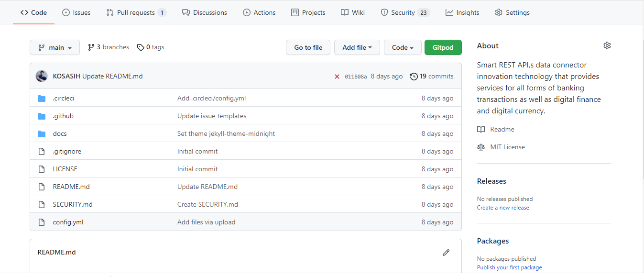Click Create a new release link

coord(503,208)
